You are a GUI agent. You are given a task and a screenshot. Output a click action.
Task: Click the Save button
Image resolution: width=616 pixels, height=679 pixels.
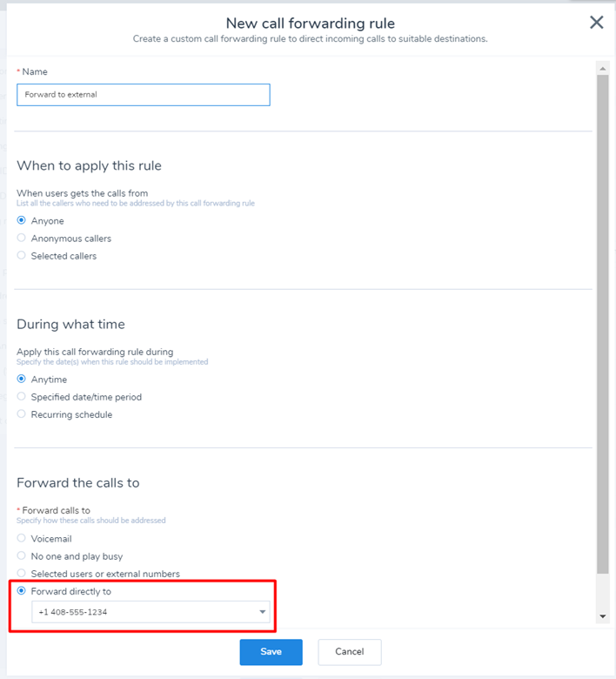(x=271, y=652)
